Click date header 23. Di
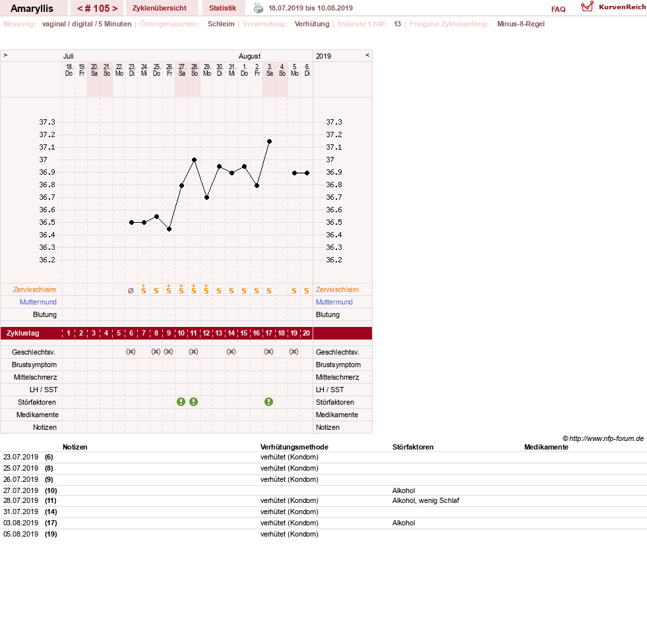 click(132, 70)
